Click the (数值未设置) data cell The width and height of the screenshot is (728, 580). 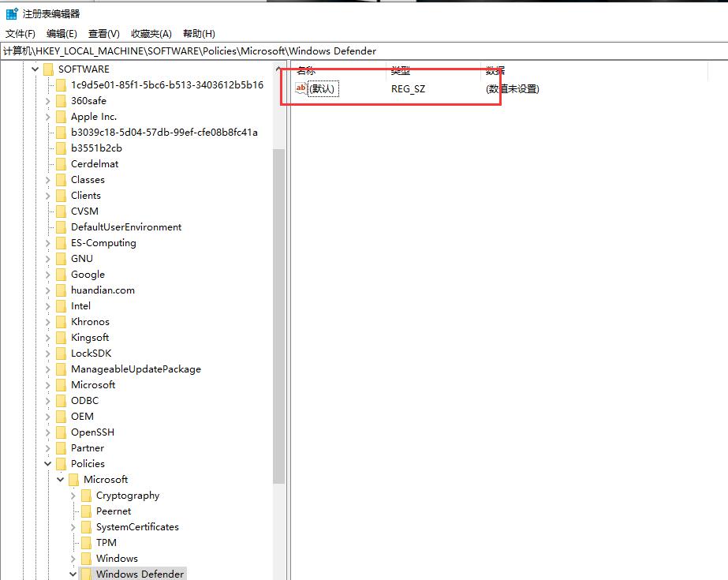[513, 88]
